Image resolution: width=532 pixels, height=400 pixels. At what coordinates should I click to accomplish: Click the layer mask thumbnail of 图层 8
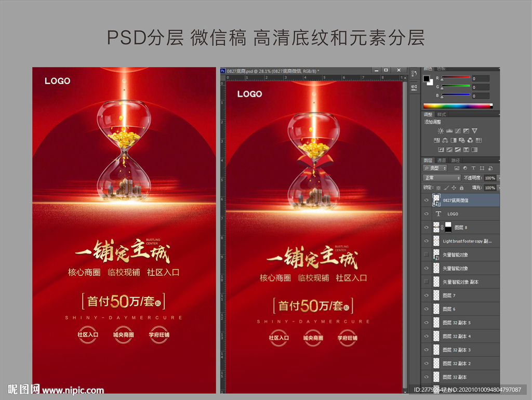coord(448,228)
